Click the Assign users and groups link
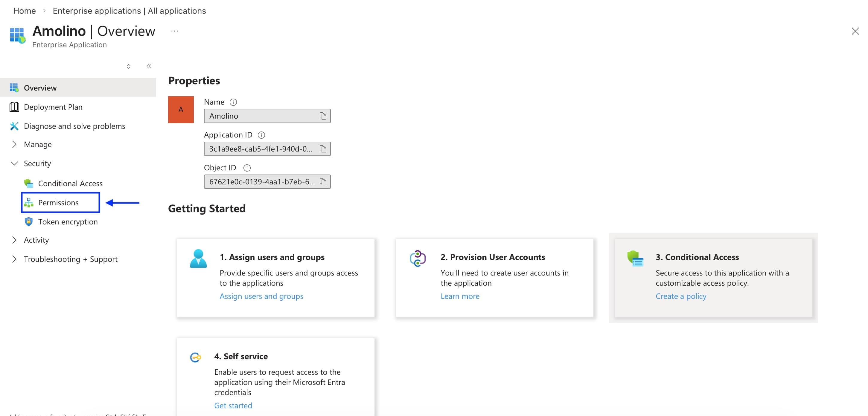The image size is (868, 416). pos(261,296)
